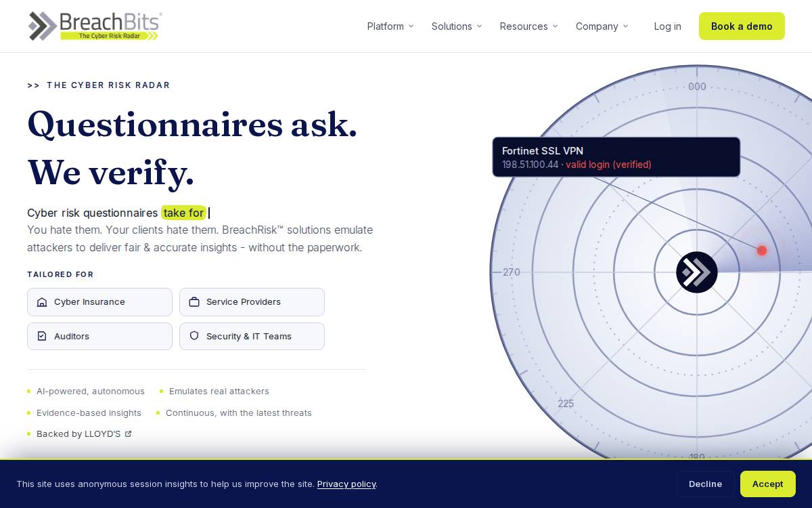
Task: Click the radar 225 degree label
Action: click(566, 404)
